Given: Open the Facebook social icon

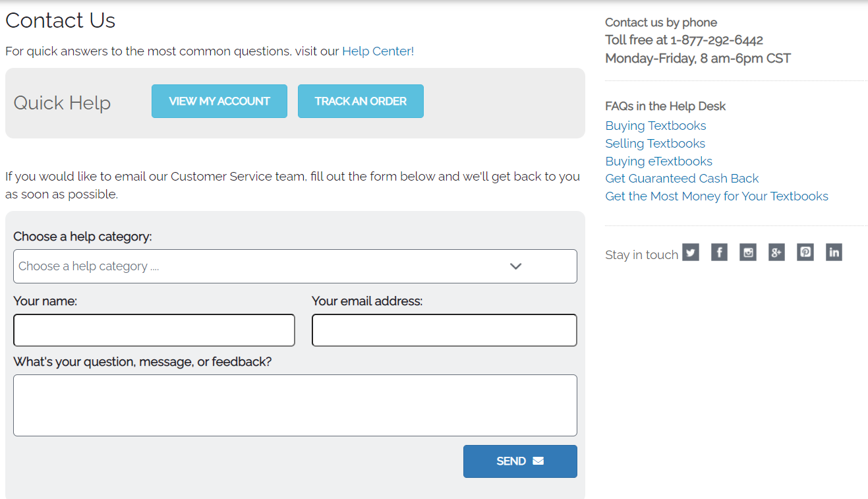Looking at the screenshot, I should click(x=719, y=252).
